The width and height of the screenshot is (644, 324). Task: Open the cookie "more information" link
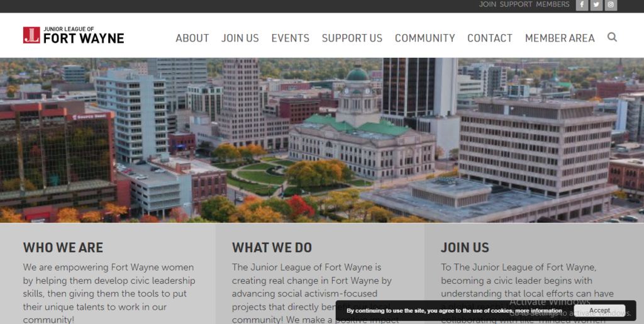(538, 311)
